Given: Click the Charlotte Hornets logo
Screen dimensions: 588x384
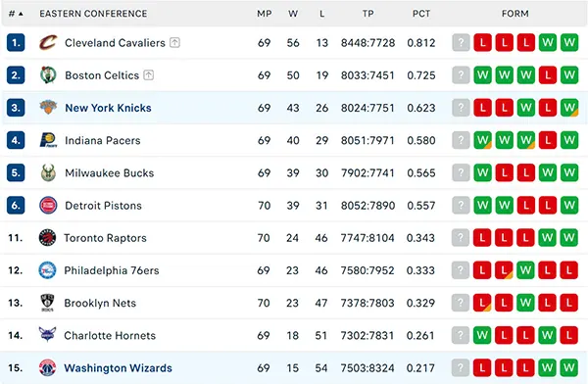Looking at the screenshot, I should coord(47,334).
